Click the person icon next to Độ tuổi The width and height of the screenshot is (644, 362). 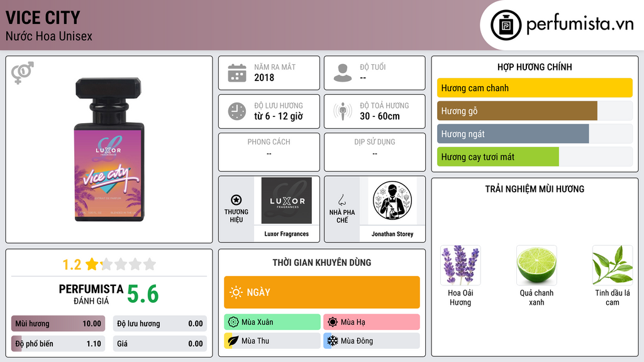(x=343, y=73)
